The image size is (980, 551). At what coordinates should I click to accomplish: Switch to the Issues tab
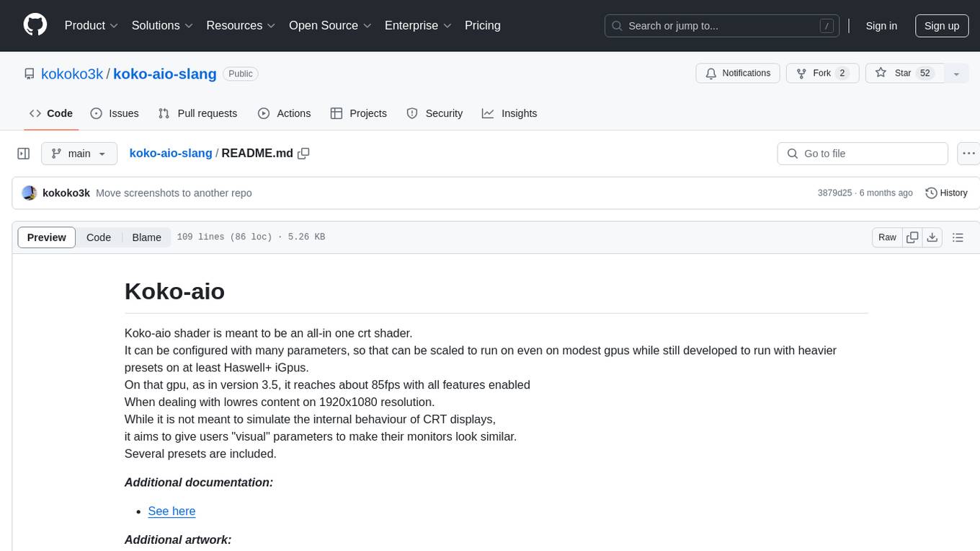pos(115,113)
